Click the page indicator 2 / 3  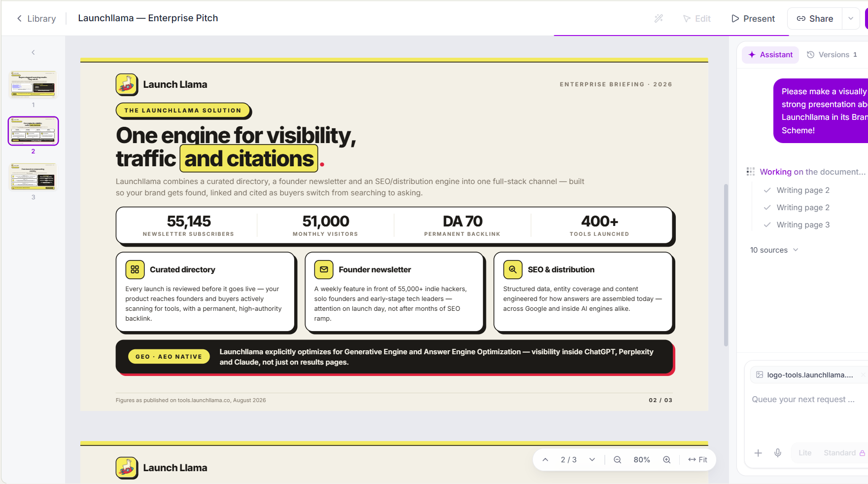click(568, 460)
